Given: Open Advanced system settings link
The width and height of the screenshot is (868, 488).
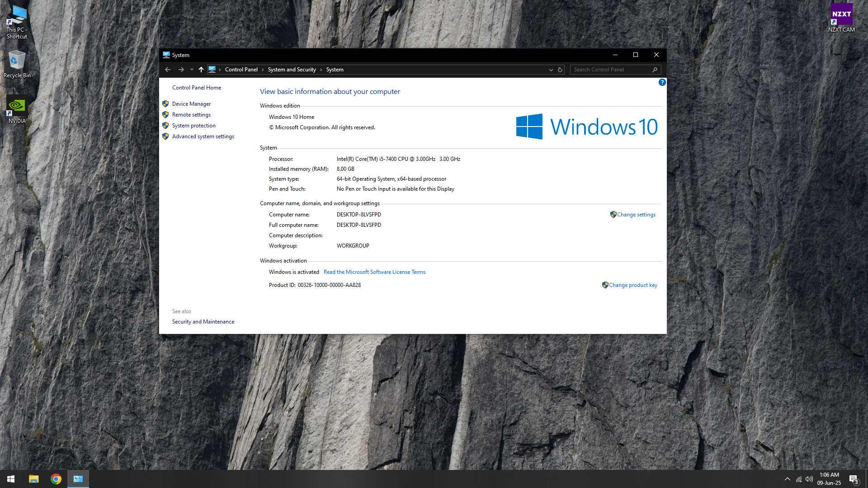Looking at the screenshot, I should coord(203,136).
